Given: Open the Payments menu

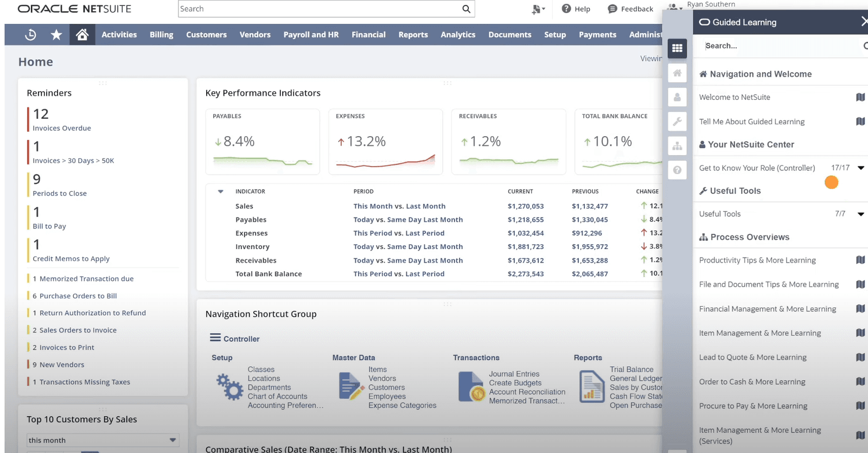Looking at the screenshot, I should [x=597, y=35].
